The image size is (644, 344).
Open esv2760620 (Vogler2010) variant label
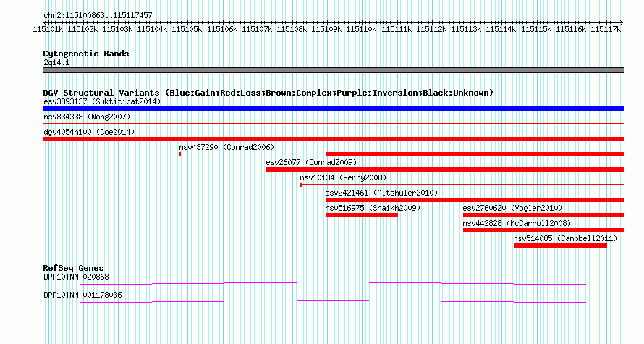[512, 208]
